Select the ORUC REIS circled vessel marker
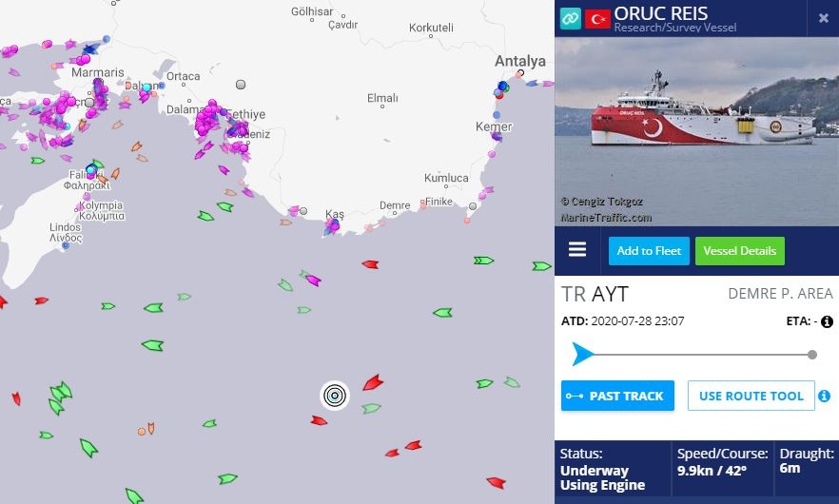This screenshot has height=504, width=839. click(335, 396)
